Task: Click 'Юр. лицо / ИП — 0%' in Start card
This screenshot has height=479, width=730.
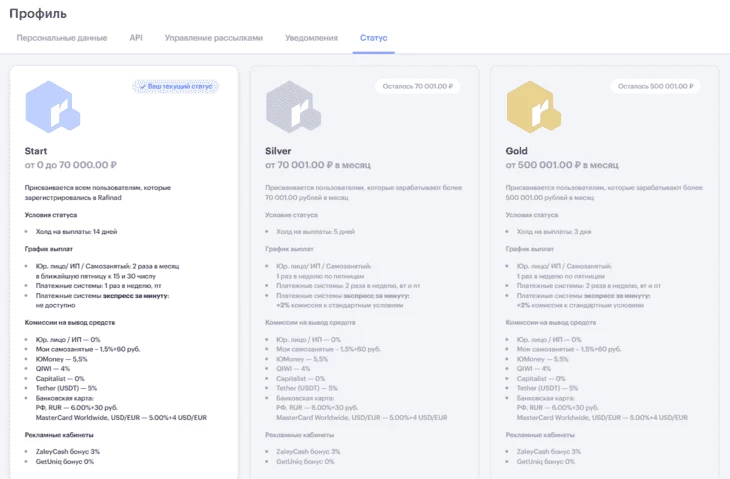Action: (68, 339)
